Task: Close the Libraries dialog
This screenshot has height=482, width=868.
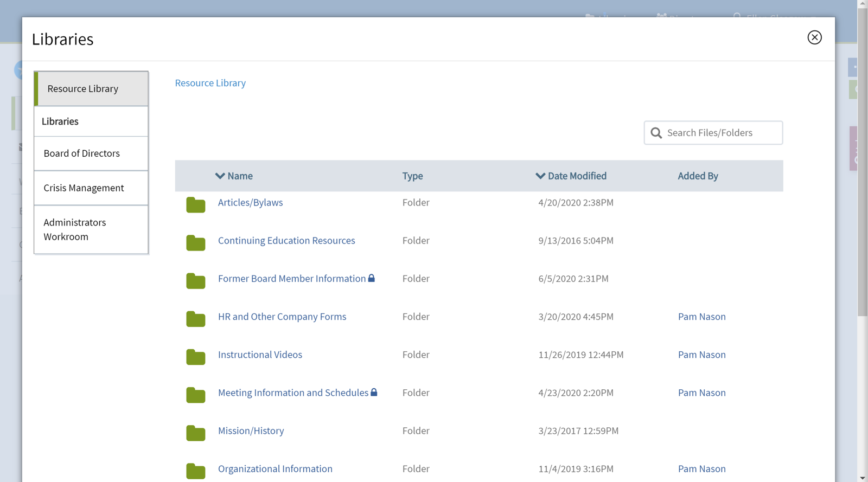Action: (814, 37)
